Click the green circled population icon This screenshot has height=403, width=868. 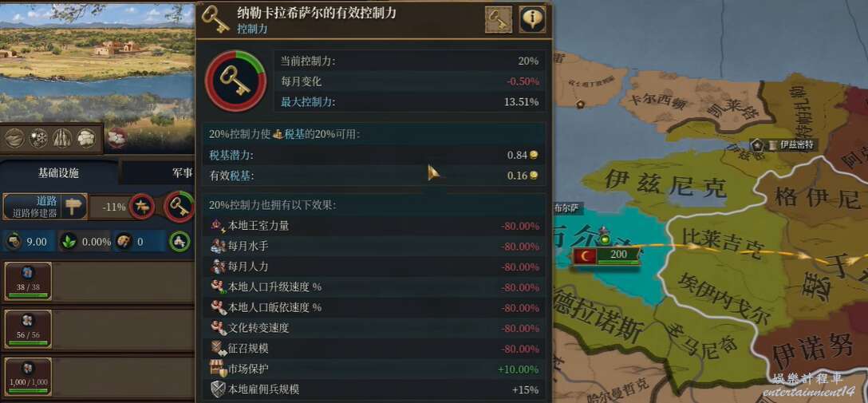click(180, 241)
